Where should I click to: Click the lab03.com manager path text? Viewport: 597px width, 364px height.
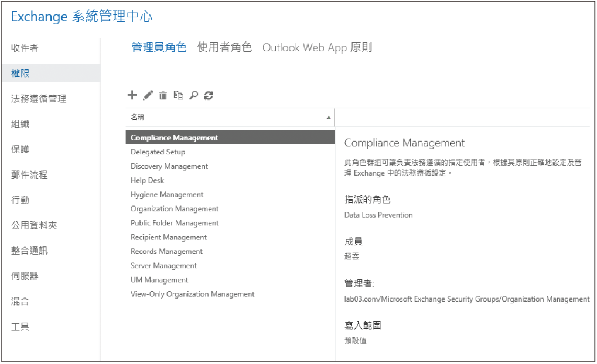tap(467, 299)
